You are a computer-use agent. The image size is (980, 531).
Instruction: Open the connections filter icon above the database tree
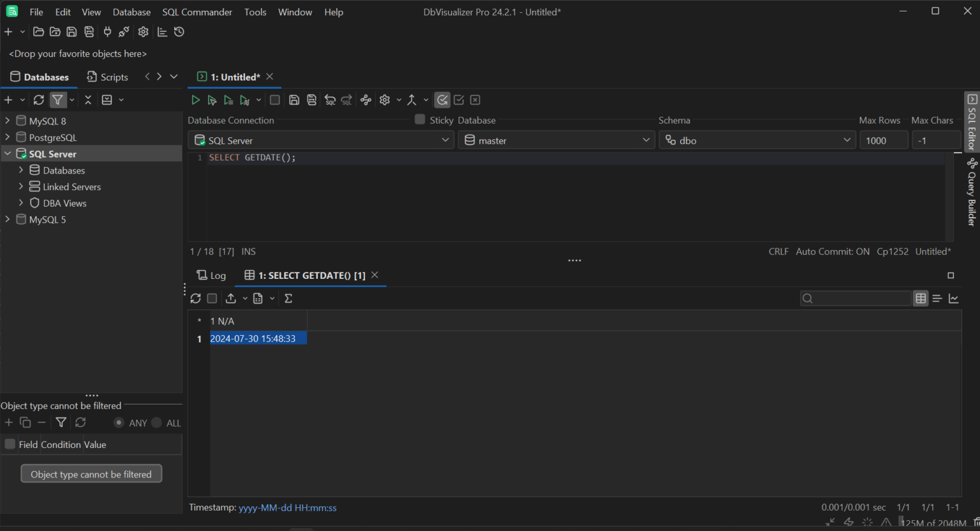pos(57,100)
